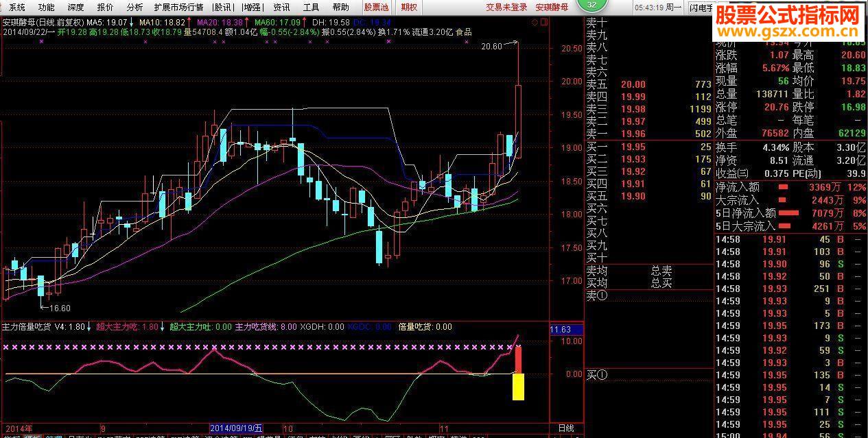868x438 pixels.
Task: Click the 日线 period label
Action: 565,428
